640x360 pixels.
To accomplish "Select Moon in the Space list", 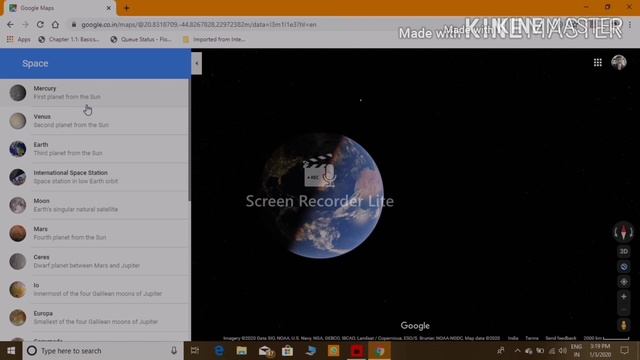I will [94, 205].
